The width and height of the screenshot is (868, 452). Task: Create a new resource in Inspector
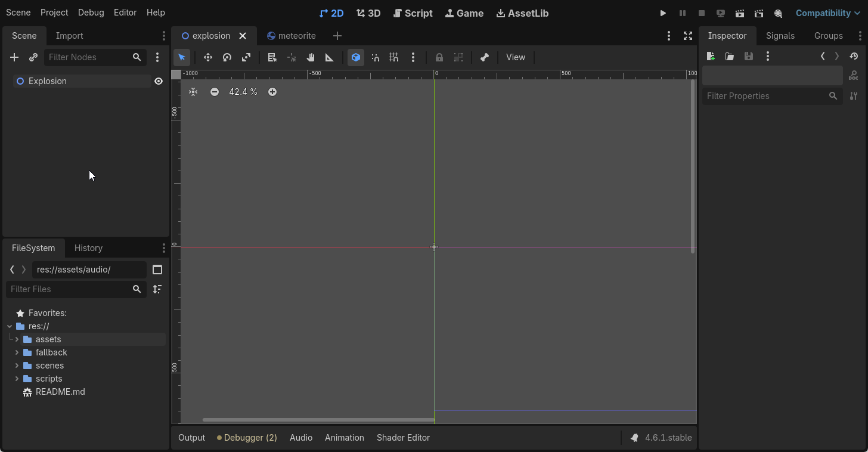pos(711,56)
